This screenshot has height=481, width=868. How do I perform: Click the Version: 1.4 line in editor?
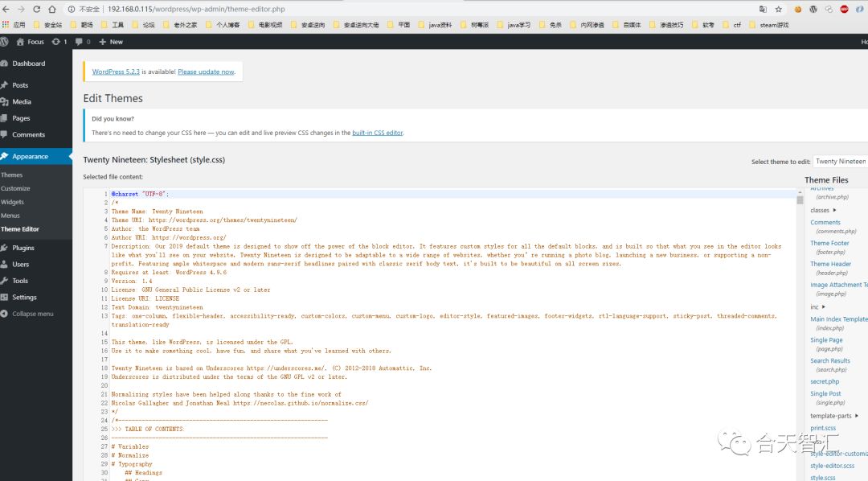pyautogui.click(x=132, y=281)
